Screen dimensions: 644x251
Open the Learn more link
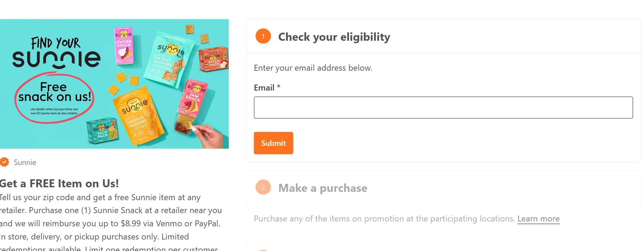pos(538,219)
